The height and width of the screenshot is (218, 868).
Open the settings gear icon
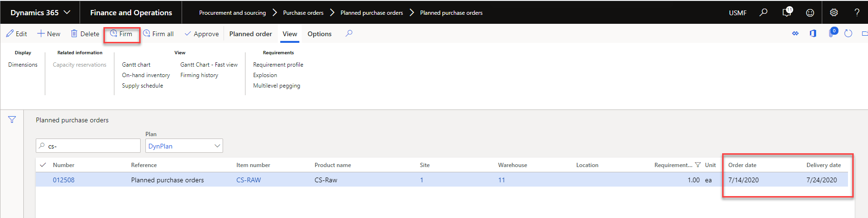pos(834,13)
